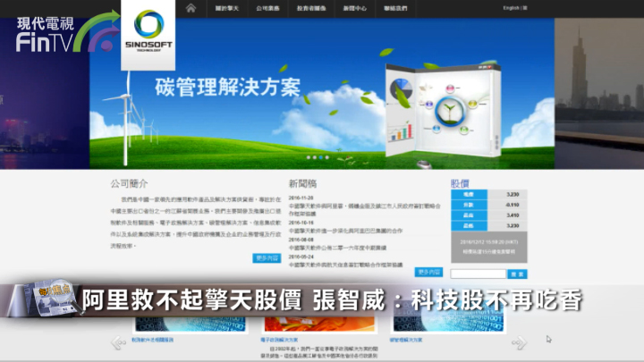Viewport: 644px width, 362px height.
Task: Show next solutions with right arrow
Action: [x=519, y=342]
